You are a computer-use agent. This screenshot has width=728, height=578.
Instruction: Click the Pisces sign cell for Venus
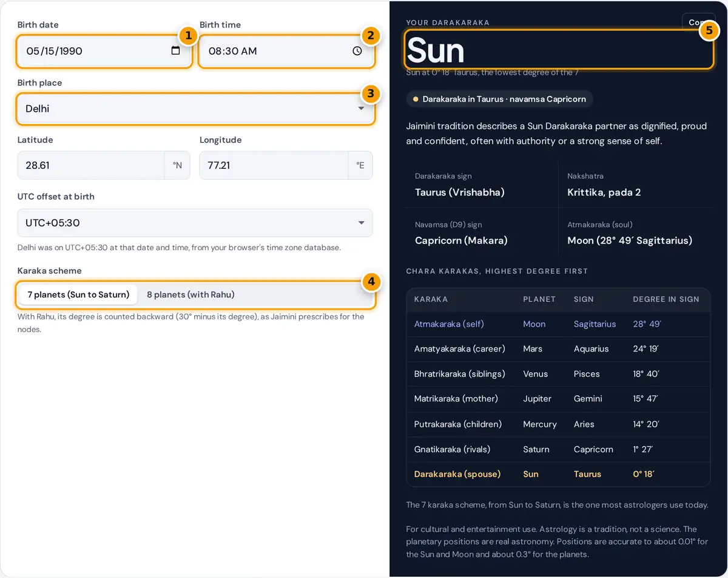[x=586, y=374]
